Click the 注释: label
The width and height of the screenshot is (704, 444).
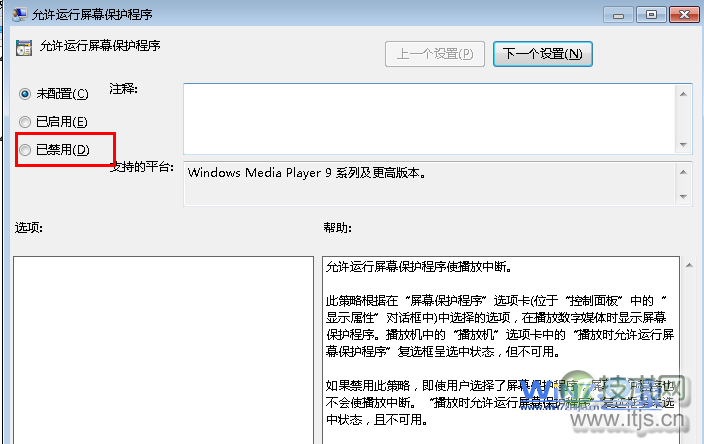click(123, 89)
